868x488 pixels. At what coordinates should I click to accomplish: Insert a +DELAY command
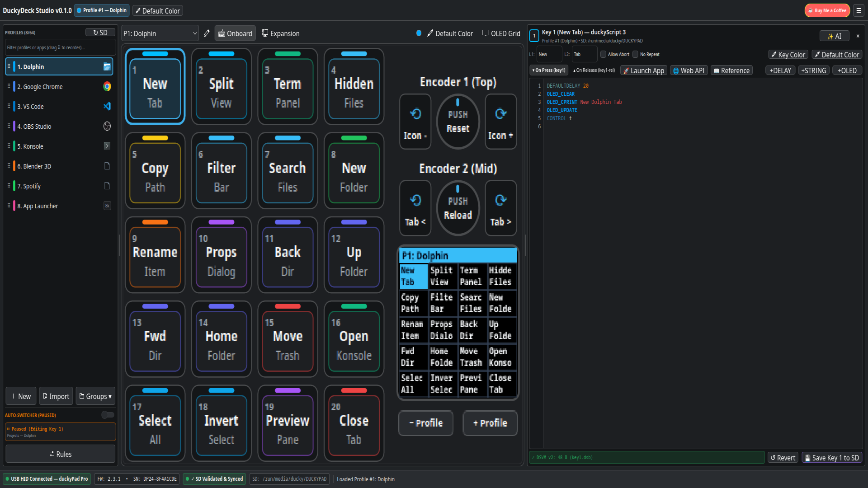tap(780, 70)
